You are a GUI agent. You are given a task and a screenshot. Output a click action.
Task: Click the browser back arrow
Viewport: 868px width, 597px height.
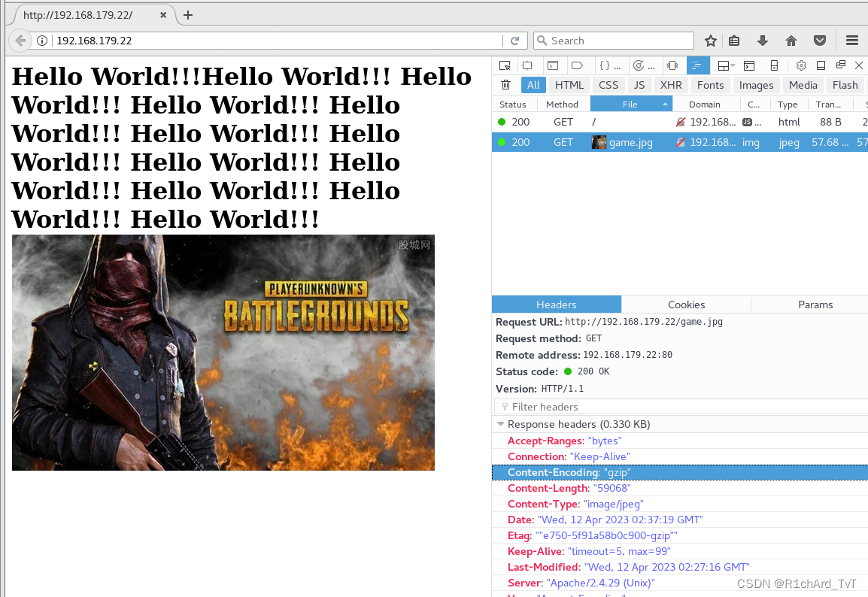point(20,41)
